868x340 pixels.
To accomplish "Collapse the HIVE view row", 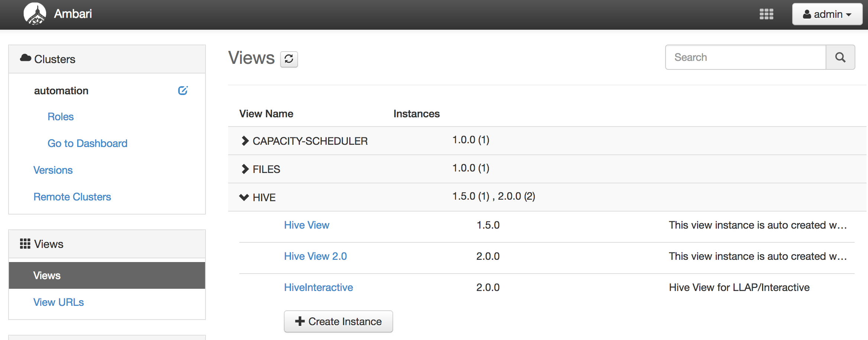I will click(244, 197).
